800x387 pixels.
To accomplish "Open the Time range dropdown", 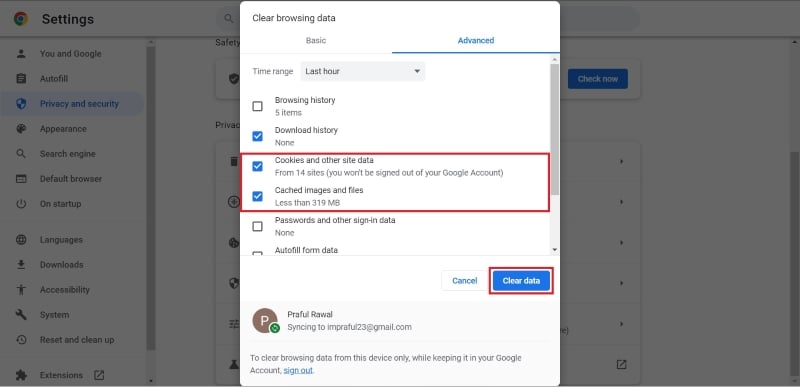I will tap(363, 71).
